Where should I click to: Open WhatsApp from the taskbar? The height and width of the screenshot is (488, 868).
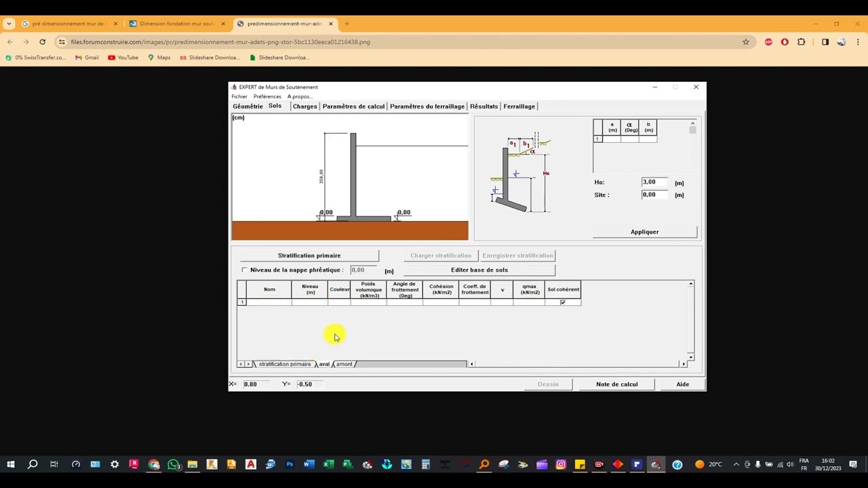click(174, 464)
